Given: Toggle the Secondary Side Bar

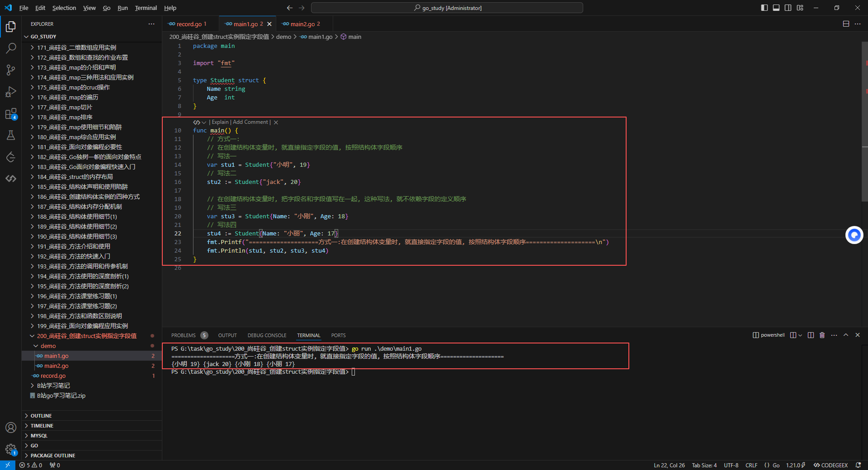Looking at the screenshot, I should 788,8.
